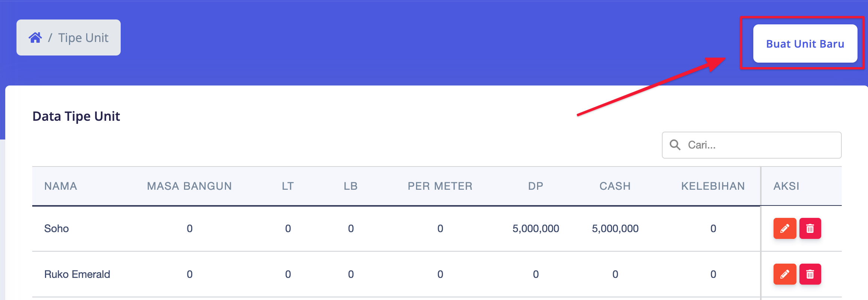868x300 pixels.
Task: Click the edit pencil icon for Soho
Action: point(784,228)
